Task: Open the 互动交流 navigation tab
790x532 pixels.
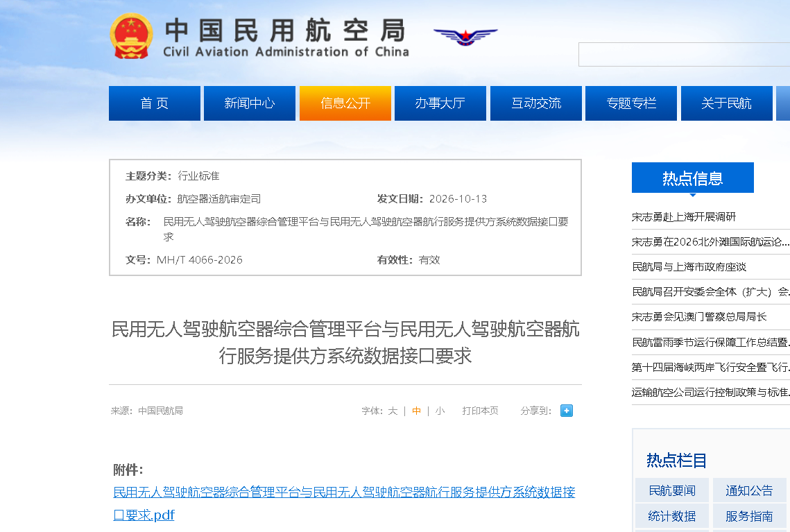Action: pyautogui.click(x=536, y=103)
